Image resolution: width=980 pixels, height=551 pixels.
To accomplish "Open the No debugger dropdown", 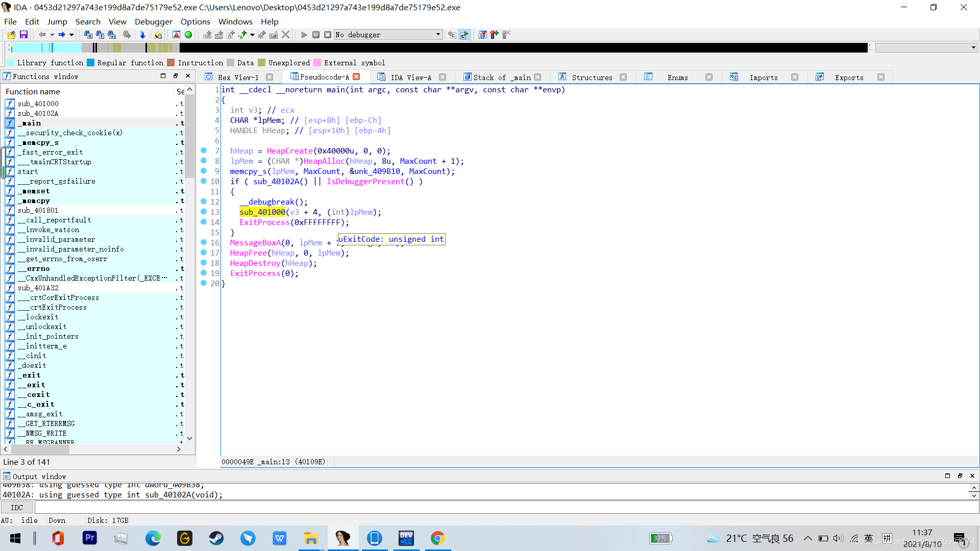I will pyautogui.click(x=438, y=35).
